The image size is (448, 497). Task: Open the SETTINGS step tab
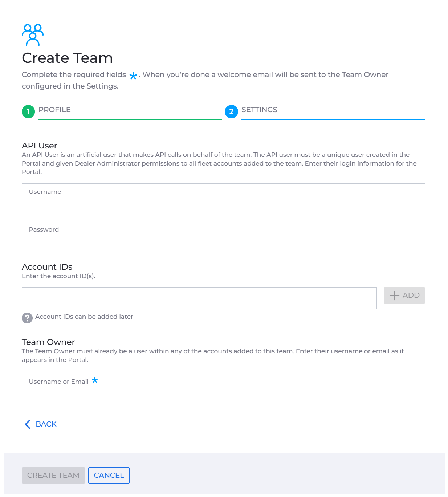[x=259, y=110]
